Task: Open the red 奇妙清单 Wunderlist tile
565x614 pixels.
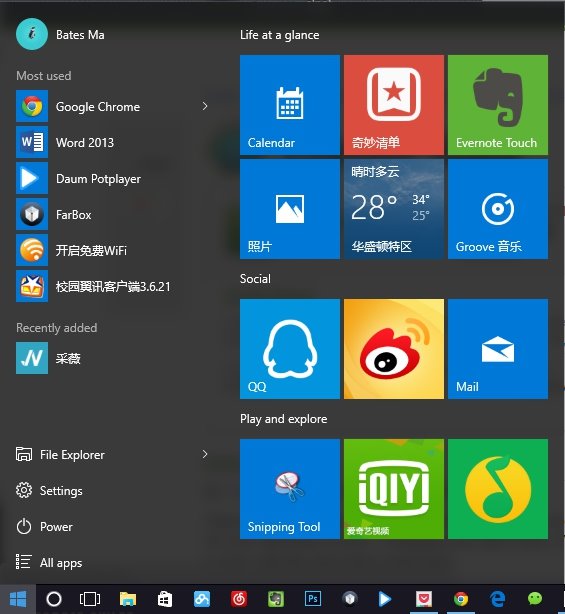Action: coord(394,105)
